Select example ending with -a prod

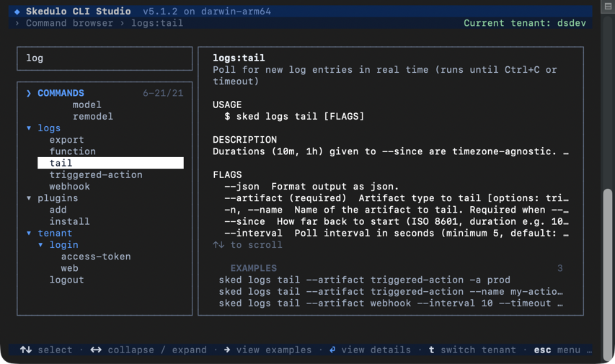point(364,280)
